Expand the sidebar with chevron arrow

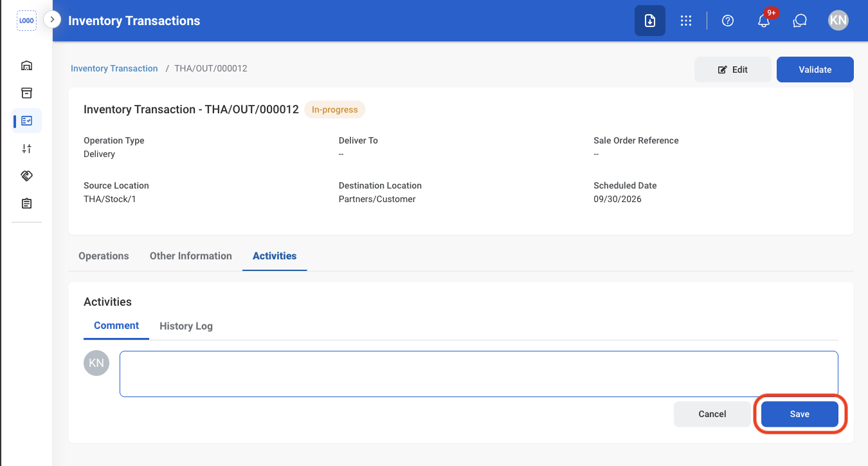coord(52,20)
